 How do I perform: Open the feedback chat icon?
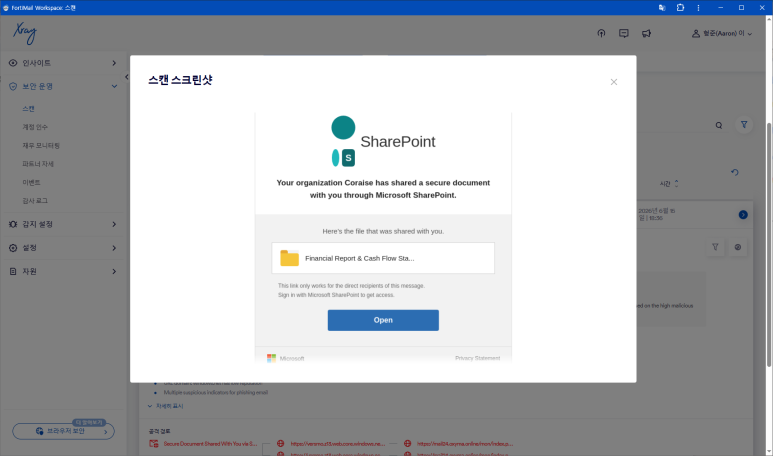coord(624,34)
